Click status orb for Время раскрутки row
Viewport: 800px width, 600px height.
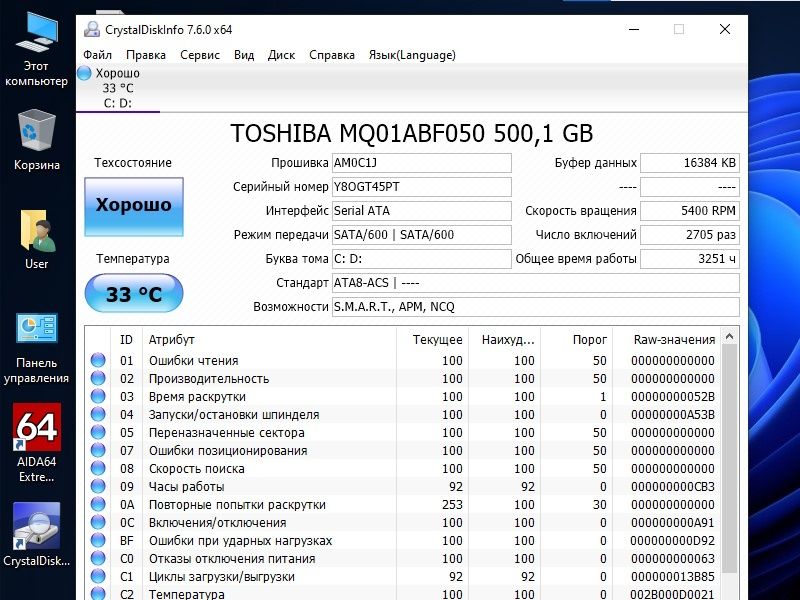pos(98,396)
